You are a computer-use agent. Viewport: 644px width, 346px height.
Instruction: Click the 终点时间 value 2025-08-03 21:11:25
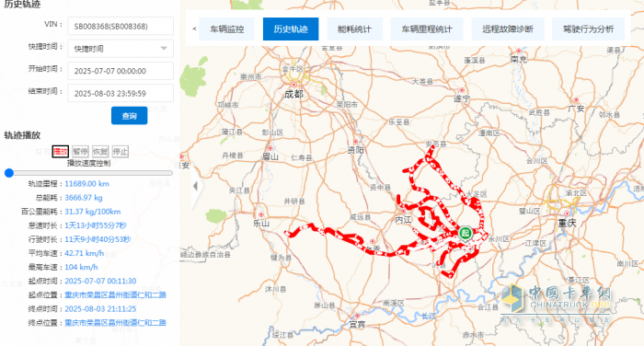[x=100, y=309]
